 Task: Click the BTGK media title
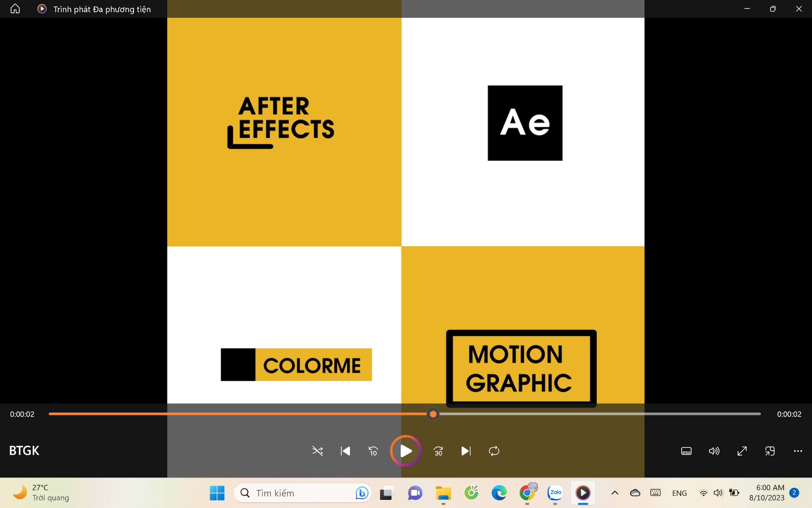(x=24, y=450)
